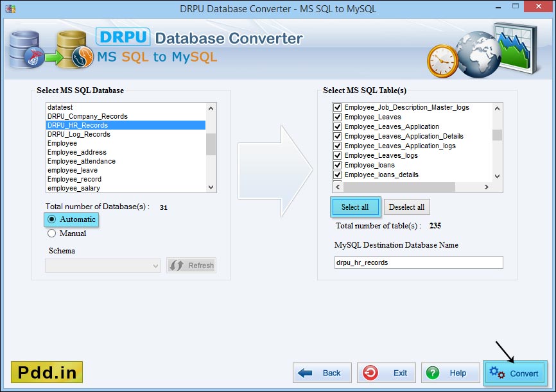This screenshot has height=392, width=556.
Task: Select DRPU_Log_Records database
Action: tap(126, 134)
